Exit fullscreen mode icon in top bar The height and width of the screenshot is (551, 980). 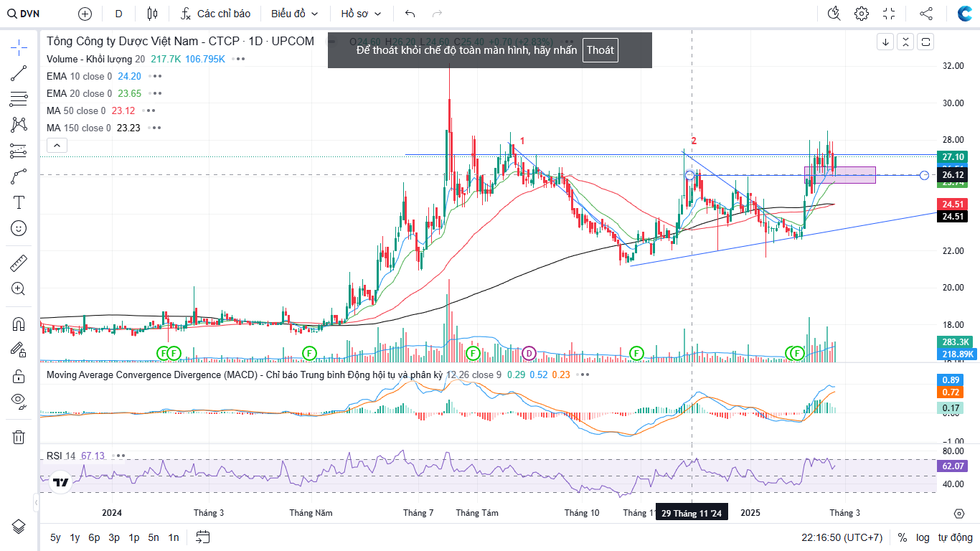[x=889, y=14]
